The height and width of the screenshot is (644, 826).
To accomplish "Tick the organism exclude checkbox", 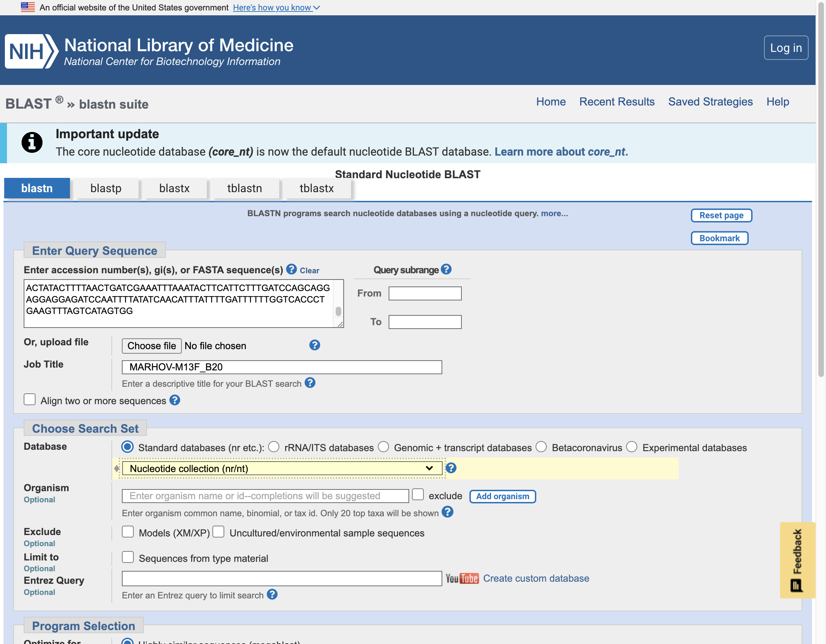I will (418, 495).
